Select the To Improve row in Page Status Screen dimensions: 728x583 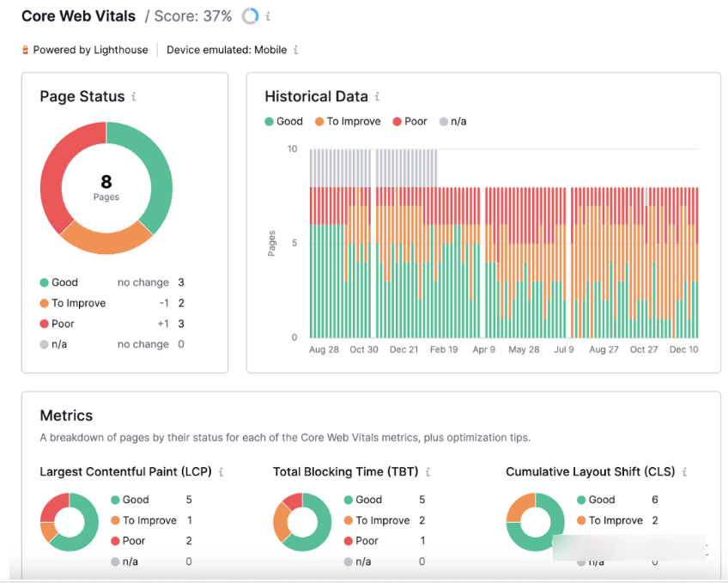(x=78, y=303)
